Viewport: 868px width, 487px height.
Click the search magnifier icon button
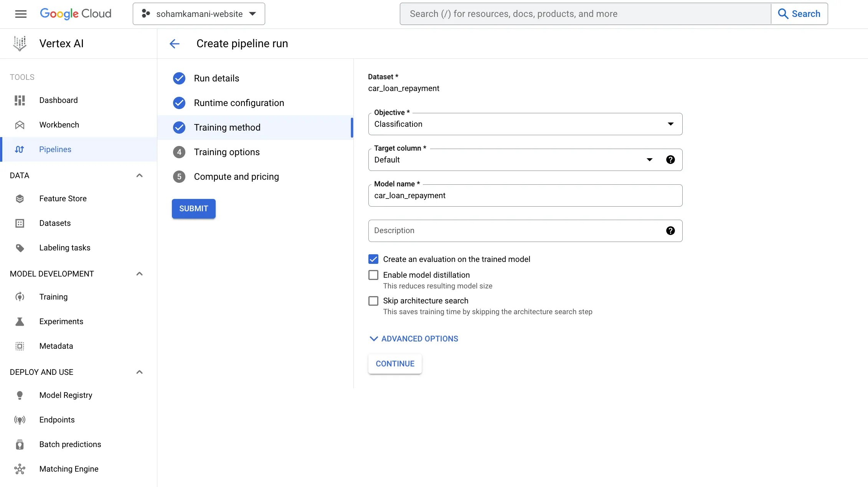click(x=783, y=14)
